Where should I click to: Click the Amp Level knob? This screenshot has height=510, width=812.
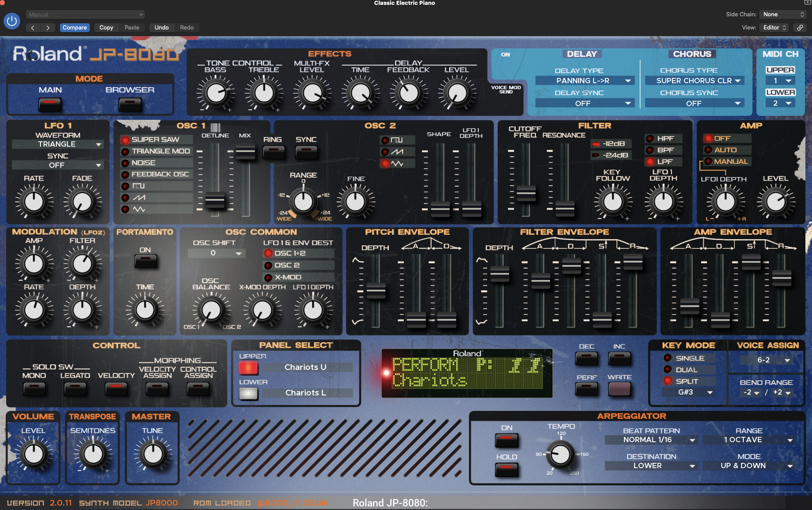pos(776,202)
